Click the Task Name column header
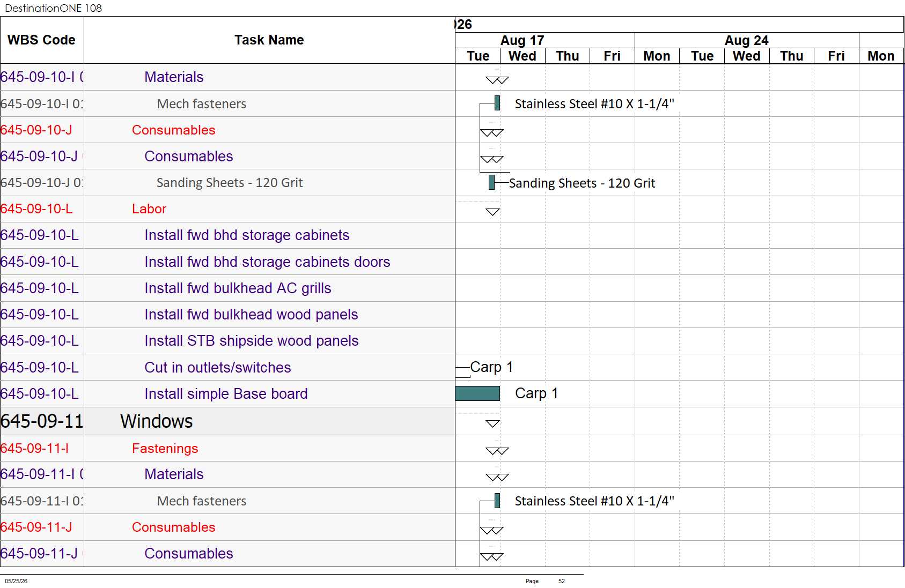This screenshot has width=905, height=588. point(269,40)
